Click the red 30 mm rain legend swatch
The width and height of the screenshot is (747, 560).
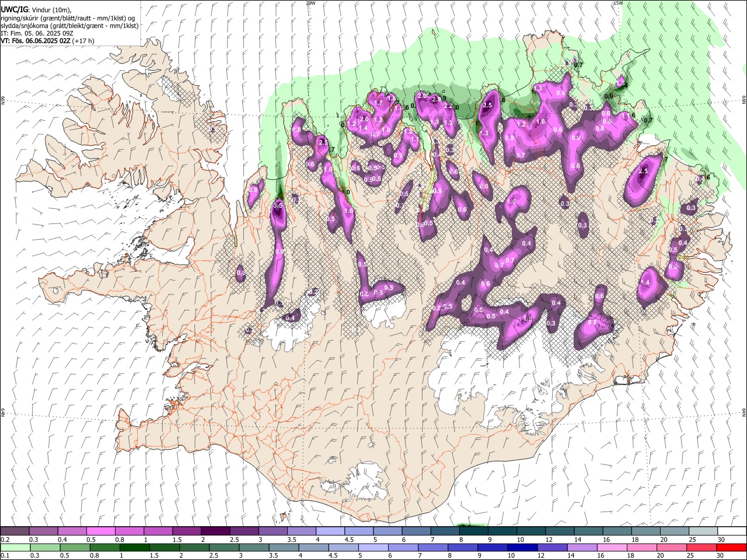coord(731,548)
